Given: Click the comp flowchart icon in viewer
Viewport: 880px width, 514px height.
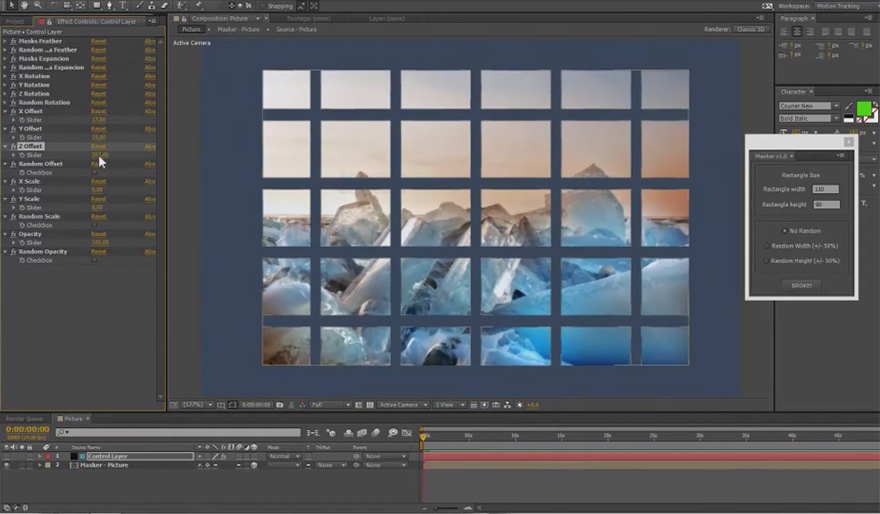Looking at the screenshot, I should click(x=507, y=405).
